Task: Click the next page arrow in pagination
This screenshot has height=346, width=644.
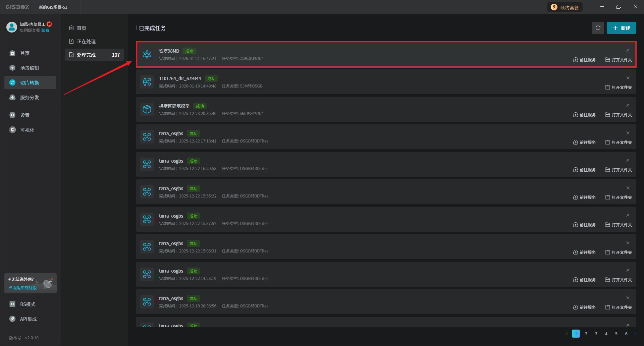Action: click(x=635, y=334)
